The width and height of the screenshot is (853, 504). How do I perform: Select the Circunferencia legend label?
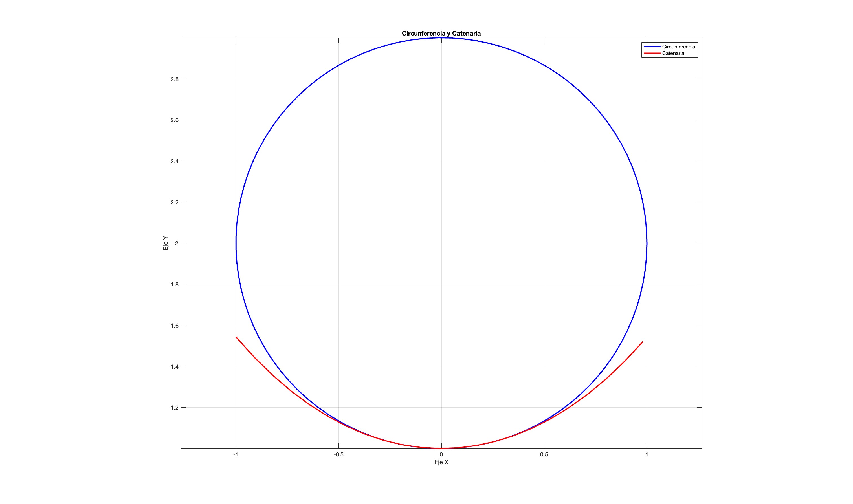(x=678, y=47)
